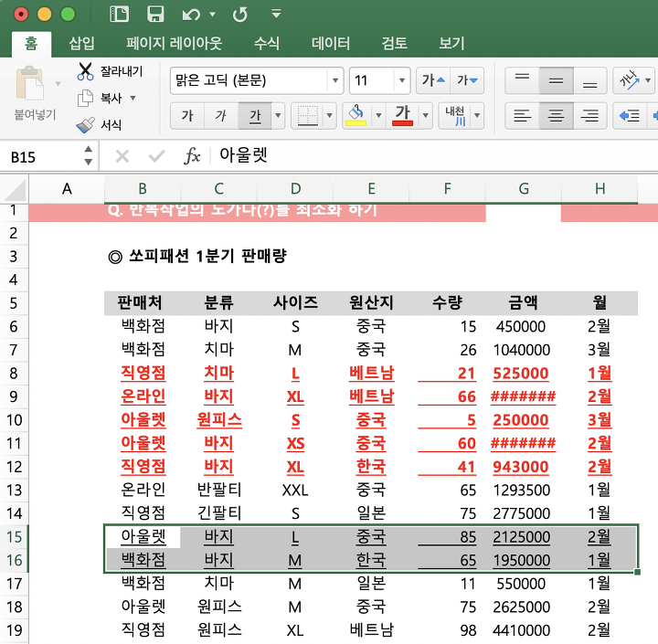Increase font size button
The image size is (658, 644).
point(433,80)
